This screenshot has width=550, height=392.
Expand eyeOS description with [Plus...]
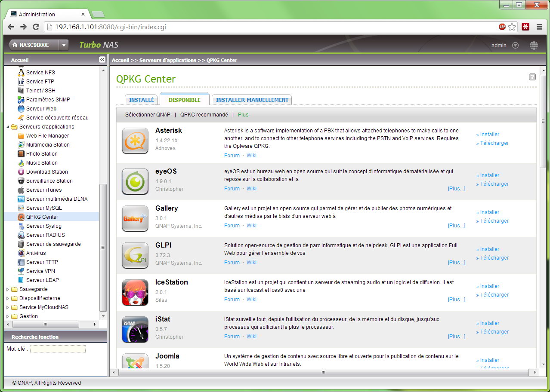(x=457, y=189)
